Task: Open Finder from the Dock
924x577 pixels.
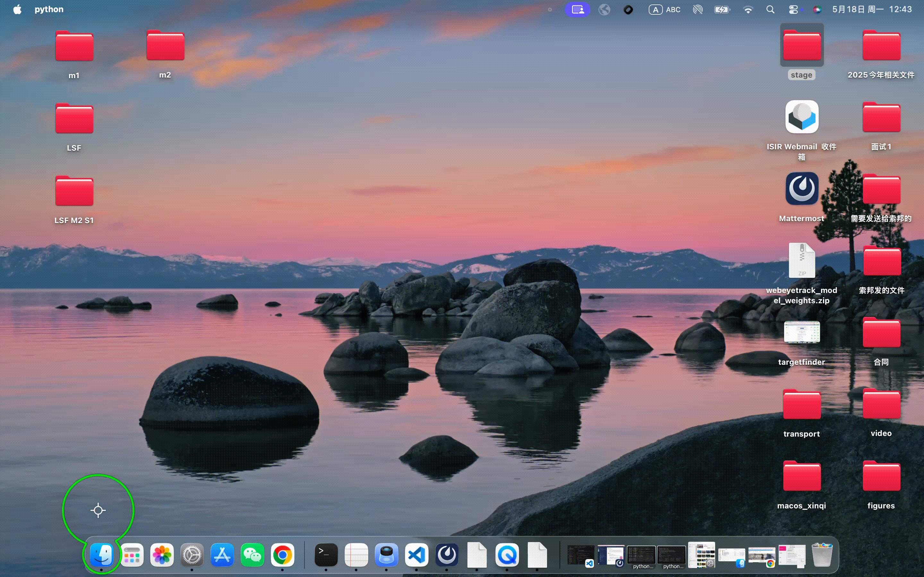Action: [x=102, y=555]
